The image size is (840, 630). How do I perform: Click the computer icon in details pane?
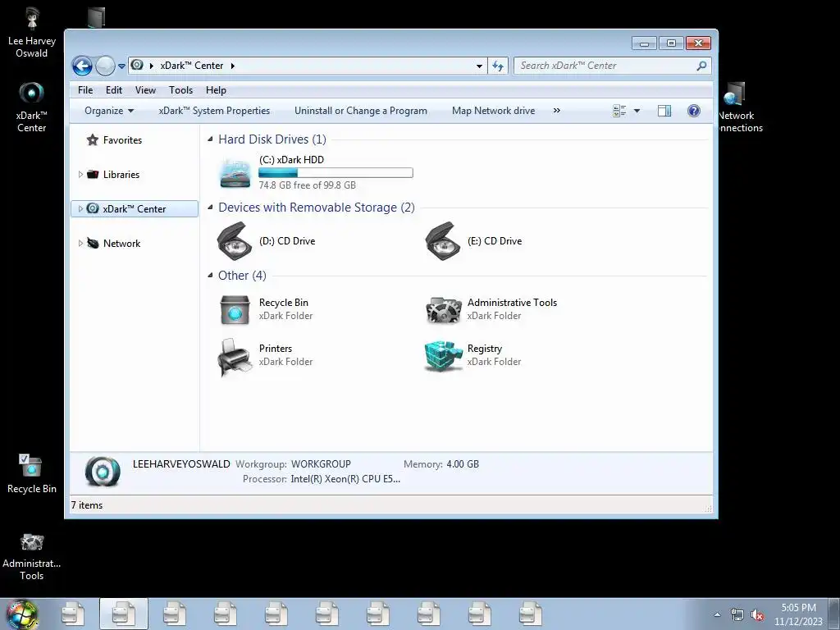(103, 472)
